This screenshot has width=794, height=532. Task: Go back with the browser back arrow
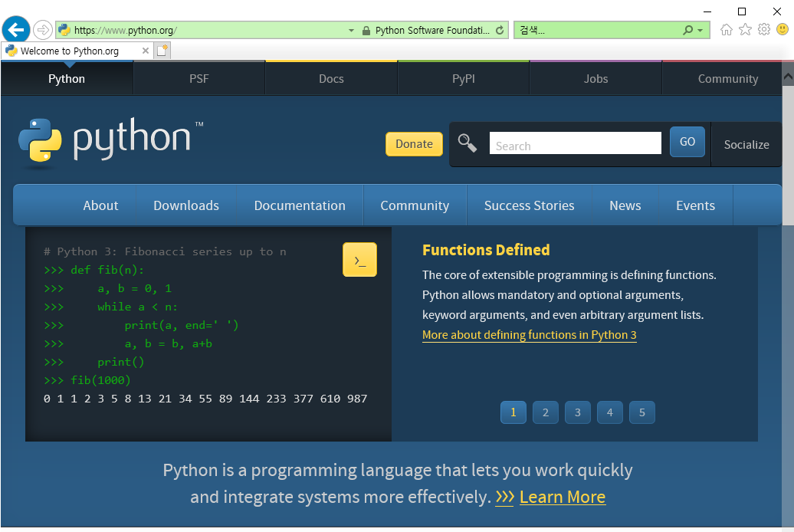15,30
